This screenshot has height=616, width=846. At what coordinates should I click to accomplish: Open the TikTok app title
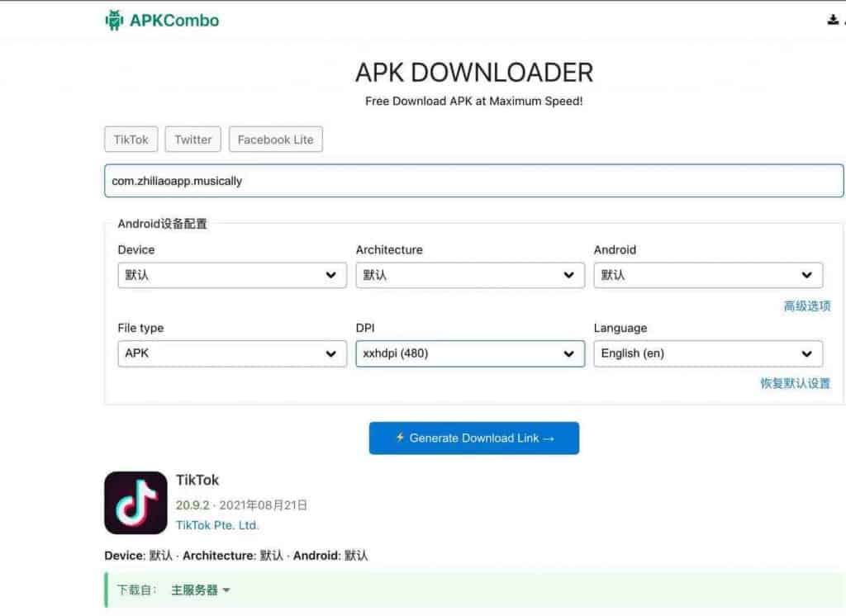[197, 480]
